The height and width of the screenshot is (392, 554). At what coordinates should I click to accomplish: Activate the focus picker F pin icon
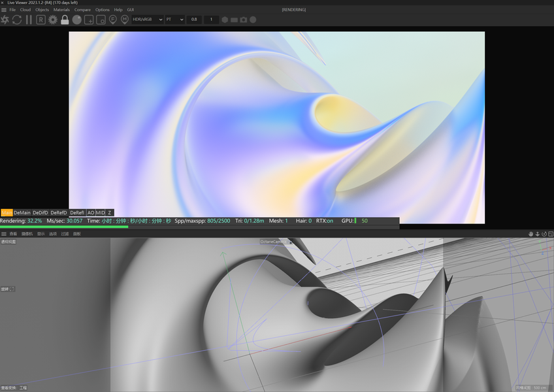click(x=113, y=20)
